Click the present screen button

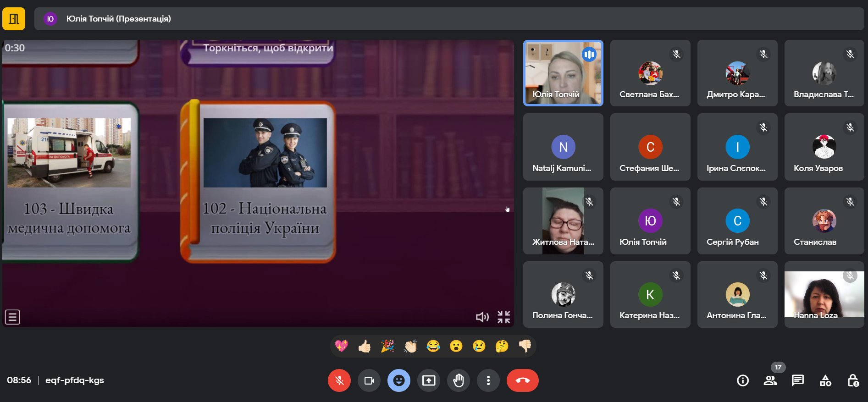(x=429, y=380)
